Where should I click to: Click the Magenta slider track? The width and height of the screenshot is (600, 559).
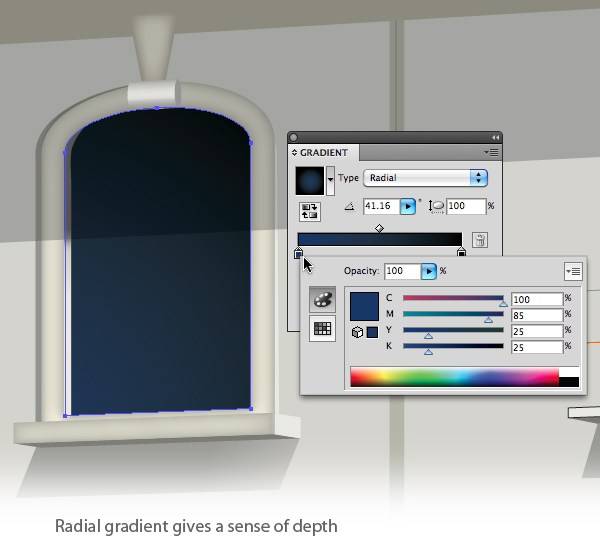click(453, 314)
